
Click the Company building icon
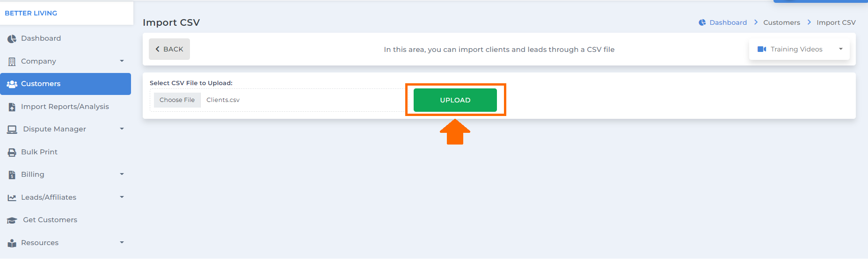[12, 62]
